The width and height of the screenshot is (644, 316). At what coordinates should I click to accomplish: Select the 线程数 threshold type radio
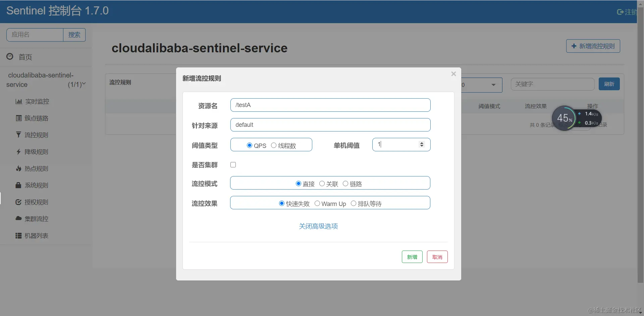(x=274, y=146)
